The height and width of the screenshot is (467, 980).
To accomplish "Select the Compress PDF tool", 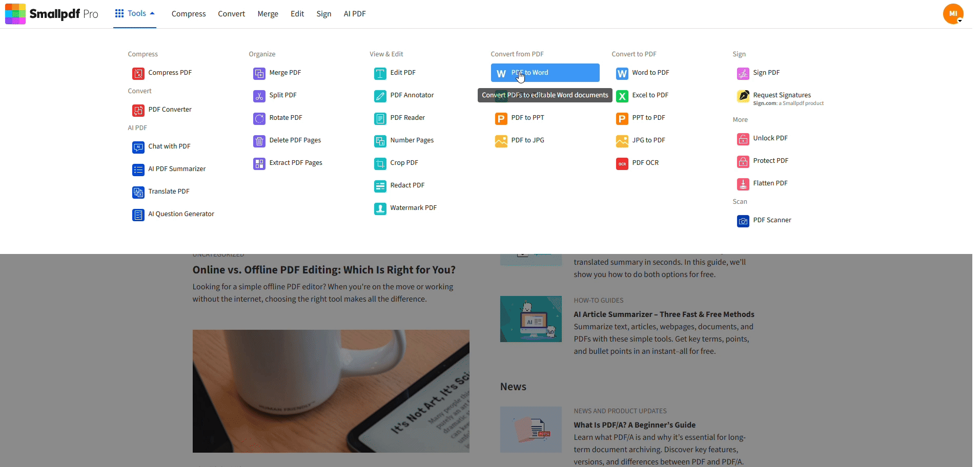I will [170, 73].
